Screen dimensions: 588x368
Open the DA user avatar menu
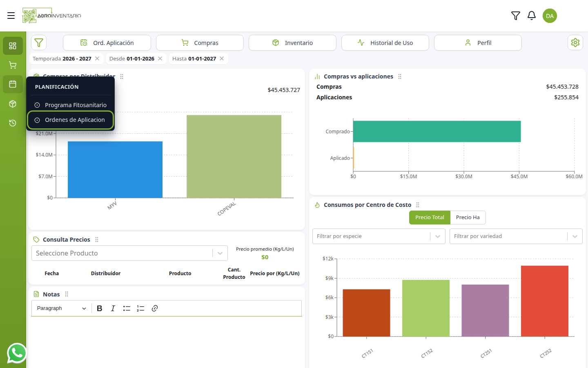pos(550,16)
